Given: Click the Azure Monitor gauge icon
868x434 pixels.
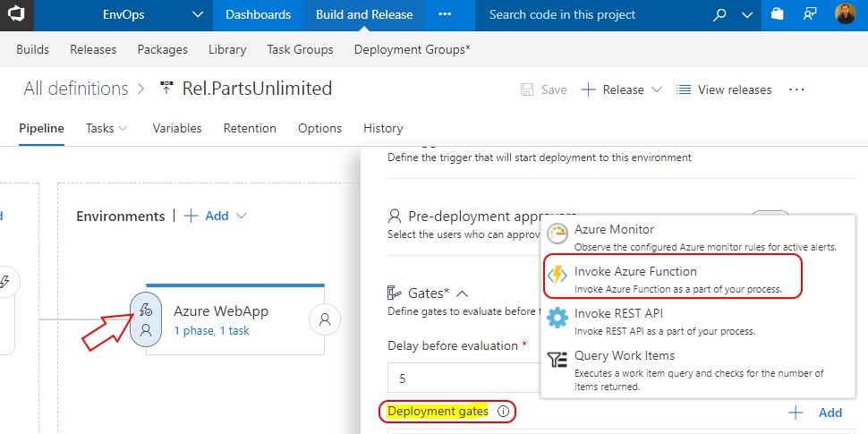Looking at the screenshot, I should coord(557,234).
